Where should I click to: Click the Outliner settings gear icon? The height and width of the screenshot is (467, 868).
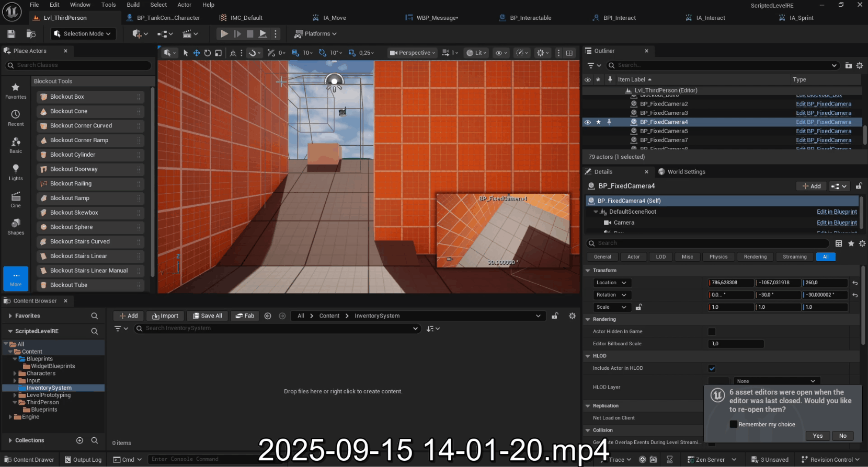pos(860,65)
